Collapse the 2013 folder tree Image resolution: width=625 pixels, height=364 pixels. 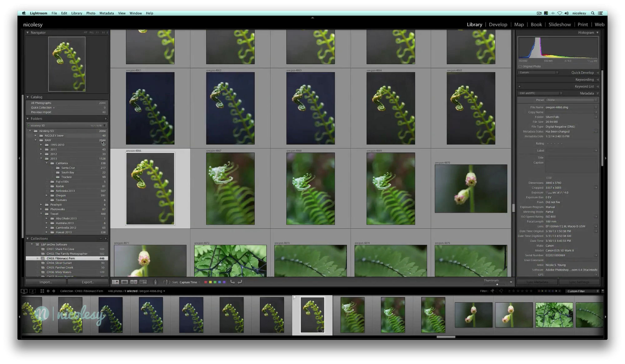click(41, 159)
